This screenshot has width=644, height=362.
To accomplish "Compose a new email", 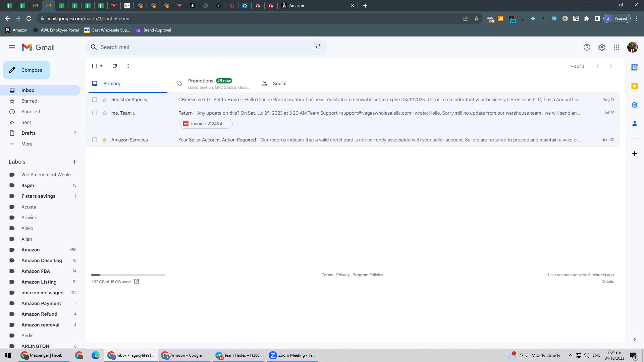I will [x=26, y=70].
